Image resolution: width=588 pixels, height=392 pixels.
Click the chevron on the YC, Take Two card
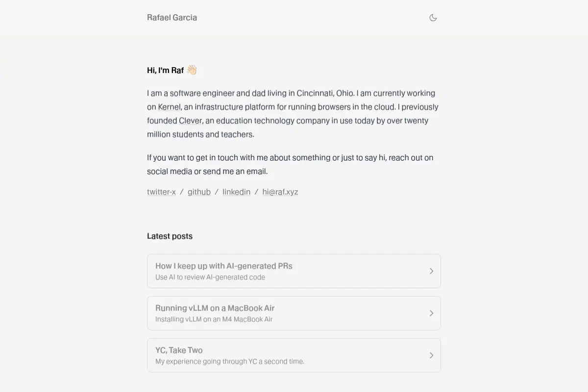(x=431, y=355)
